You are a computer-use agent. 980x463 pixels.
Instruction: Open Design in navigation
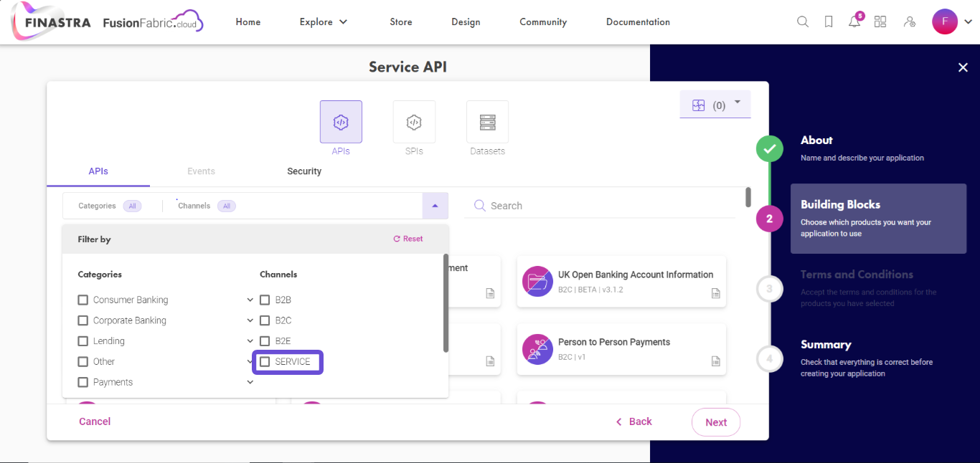(466, 22)
